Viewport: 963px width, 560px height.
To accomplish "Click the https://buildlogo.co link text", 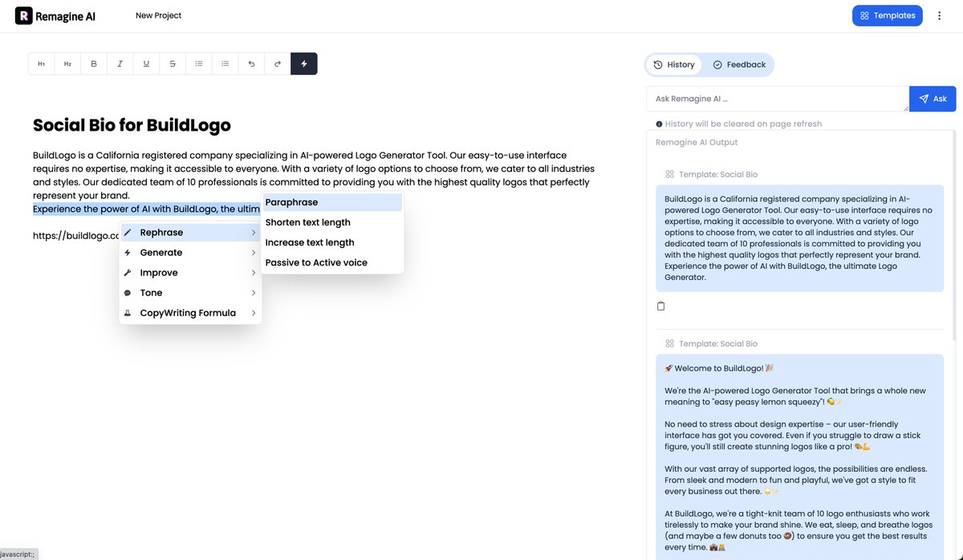I will [76, 236].
